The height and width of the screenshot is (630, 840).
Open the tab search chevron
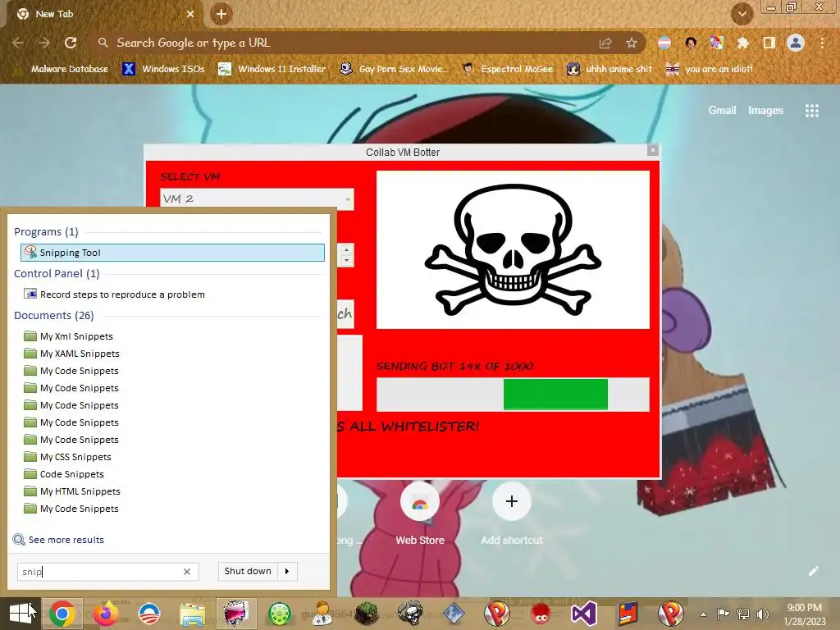tap(742, 14)
